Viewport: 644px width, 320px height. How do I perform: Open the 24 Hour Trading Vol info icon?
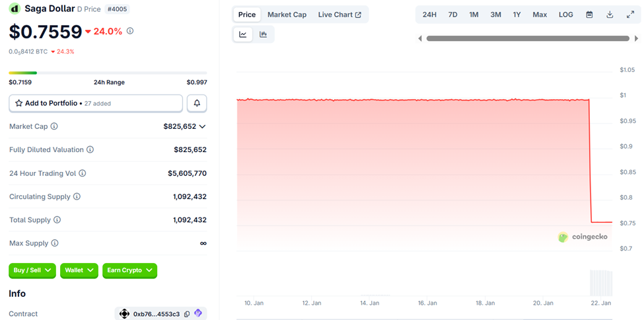(x=82, y=174)
